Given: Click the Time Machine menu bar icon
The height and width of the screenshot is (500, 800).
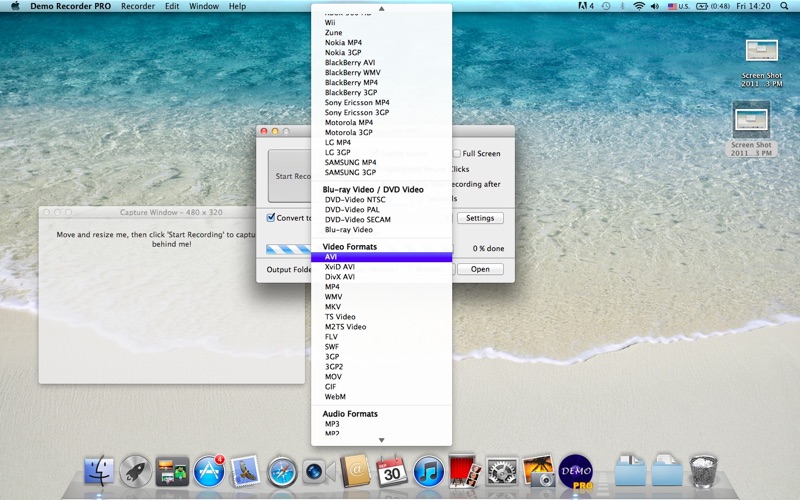Looking at the screenshot, I should pos(606,6).
